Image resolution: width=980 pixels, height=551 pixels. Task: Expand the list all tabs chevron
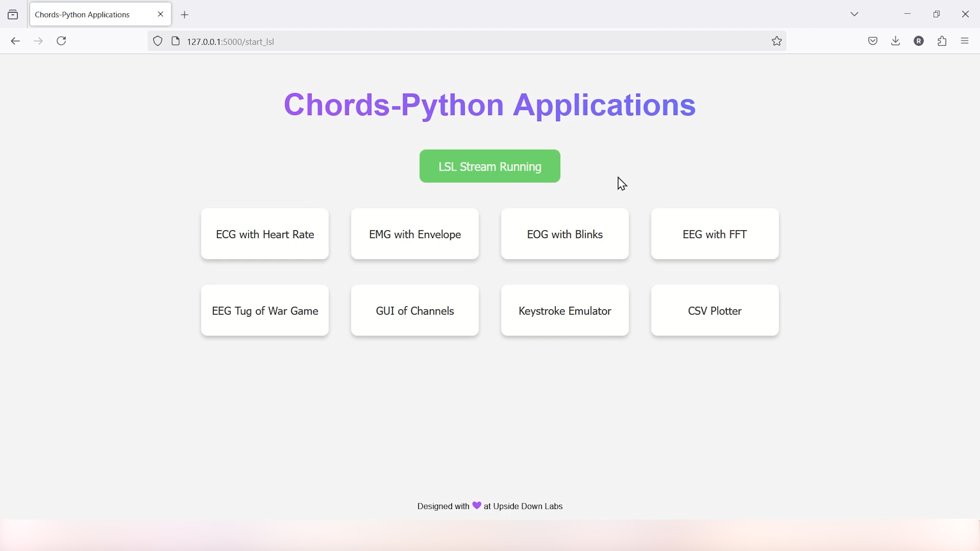(x=854, y=15)
